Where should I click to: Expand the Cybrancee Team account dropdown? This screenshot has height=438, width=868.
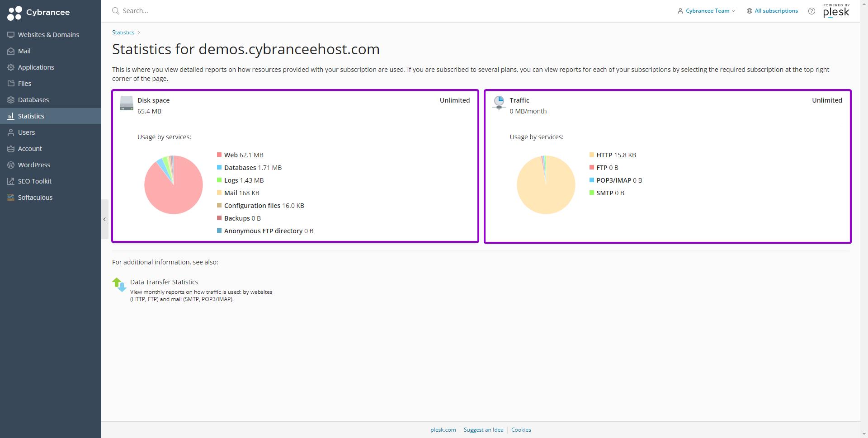pos(706,11)
